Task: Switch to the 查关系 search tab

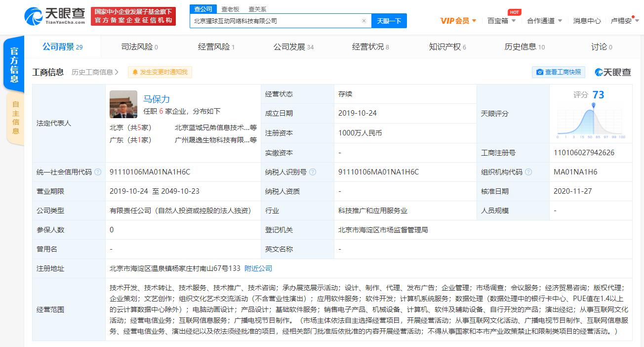Action: point(257,9)
